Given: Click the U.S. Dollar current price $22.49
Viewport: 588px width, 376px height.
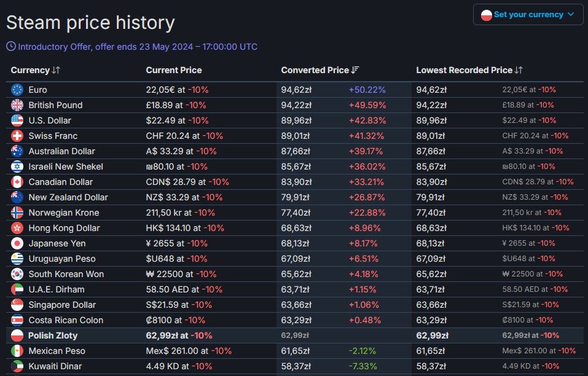Looking at the screenshot, I should 160,120.
